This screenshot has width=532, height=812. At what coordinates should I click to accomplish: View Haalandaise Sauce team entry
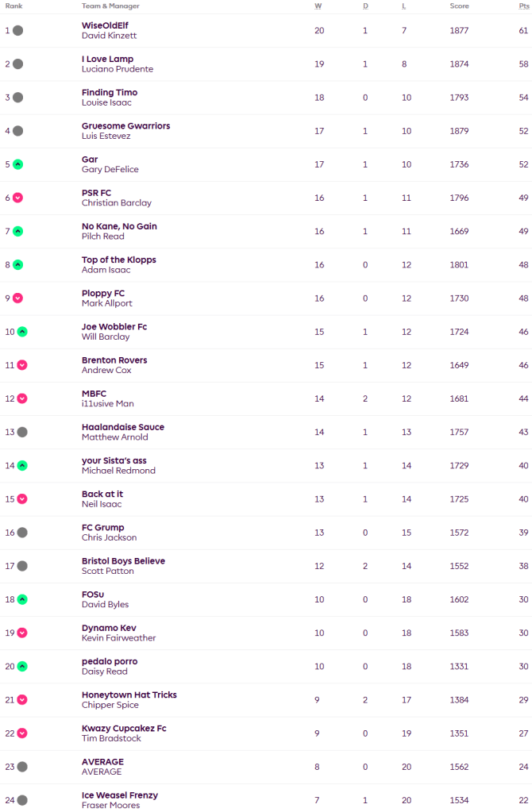(122, 427)
